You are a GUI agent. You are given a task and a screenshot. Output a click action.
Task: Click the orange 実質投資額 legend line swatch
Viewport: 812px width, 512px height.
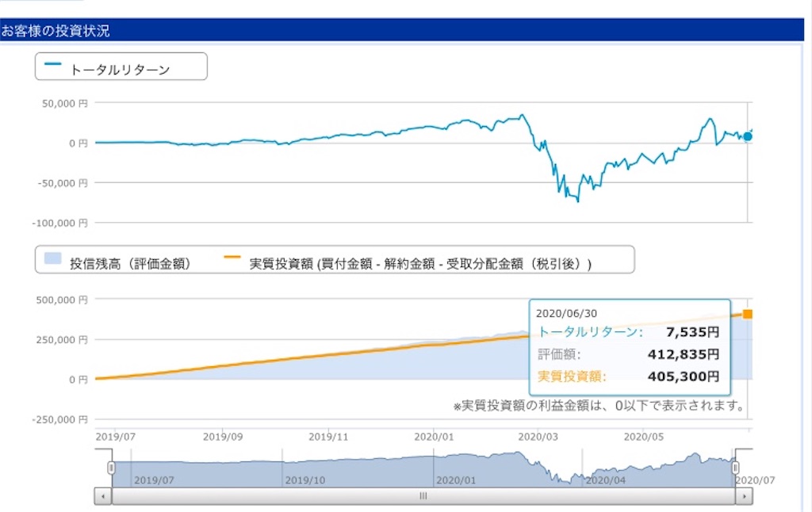[x=232, y=257]
